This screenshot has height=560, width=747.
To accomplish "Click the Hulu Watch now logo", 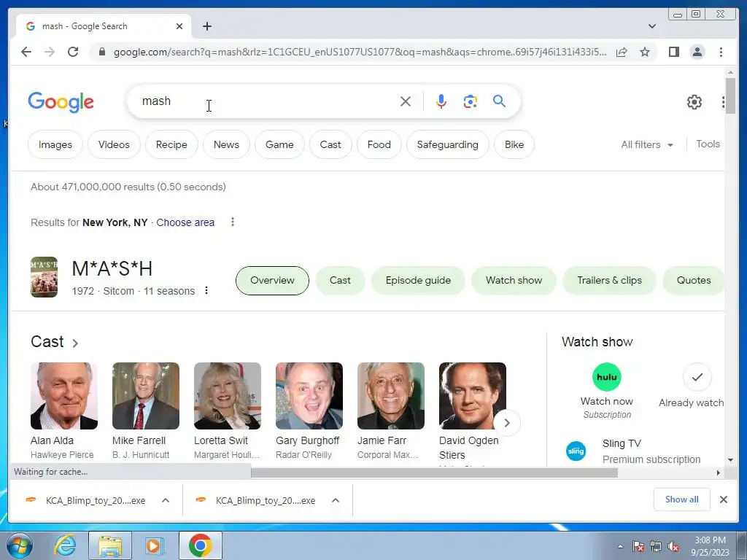I will 606,377.
